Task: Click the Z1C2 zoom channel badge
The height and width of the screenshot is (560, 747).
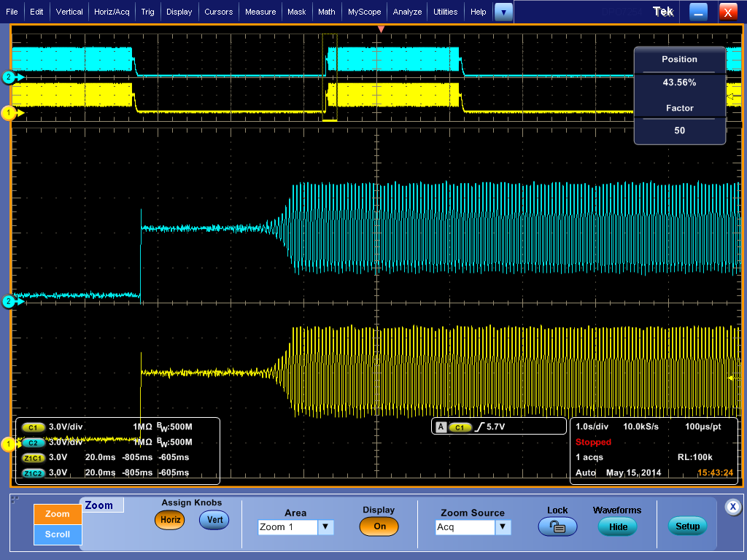Action: pos(34,472)
